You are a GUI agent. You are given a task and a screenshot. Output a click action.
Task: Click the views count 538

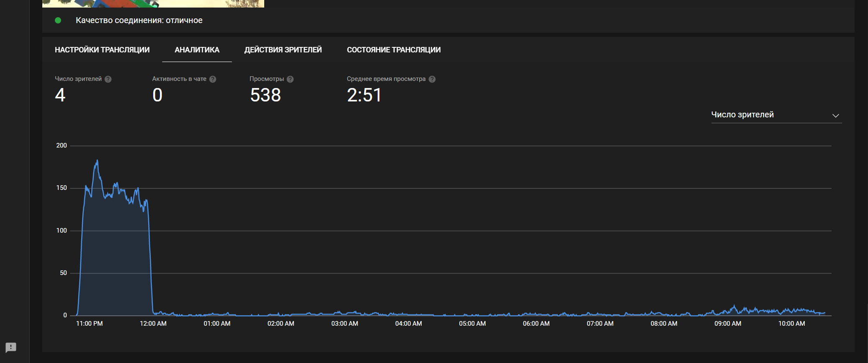pyautogui.click(x=265, y=95)
